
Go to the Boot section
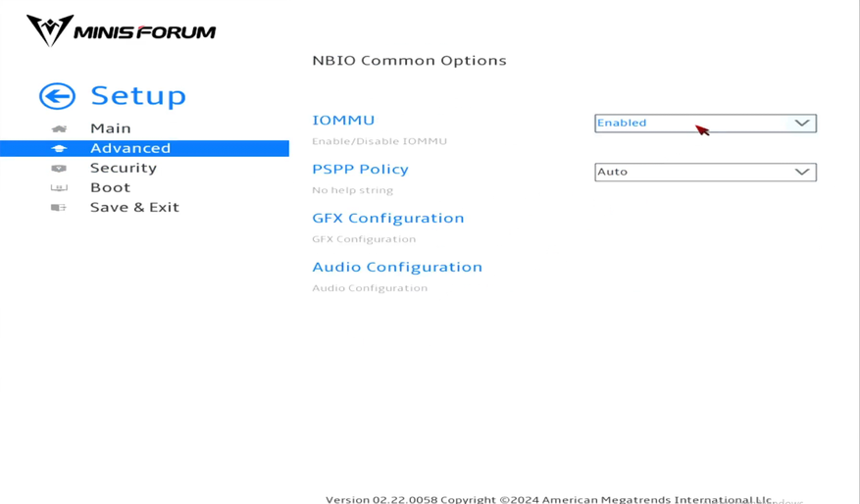pos(110,187)
